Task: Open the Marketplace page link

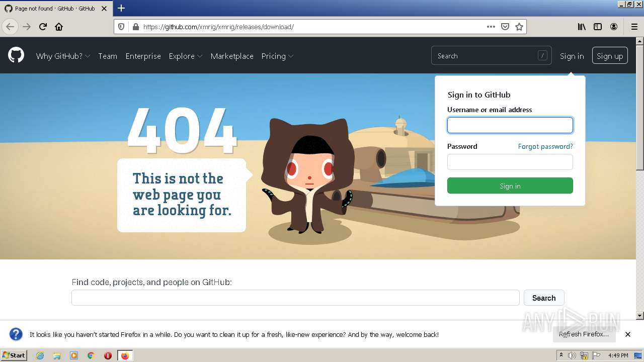Action: [232, 56]
